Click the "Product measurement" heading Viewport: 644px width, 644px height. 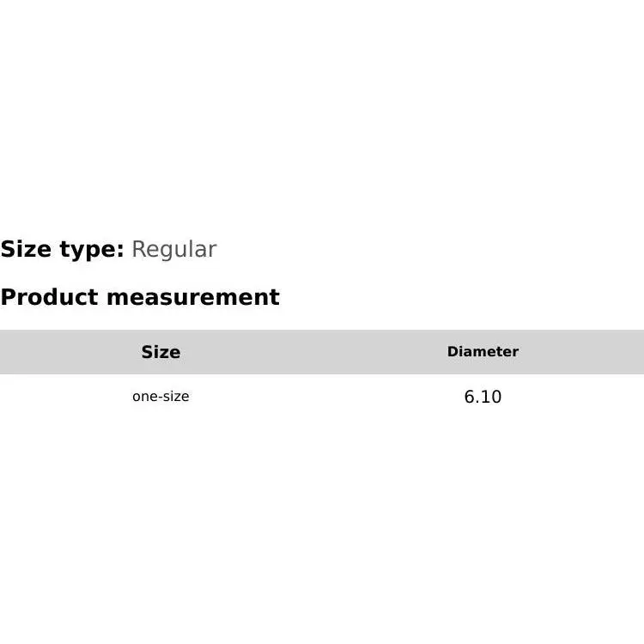click(140, 297)
